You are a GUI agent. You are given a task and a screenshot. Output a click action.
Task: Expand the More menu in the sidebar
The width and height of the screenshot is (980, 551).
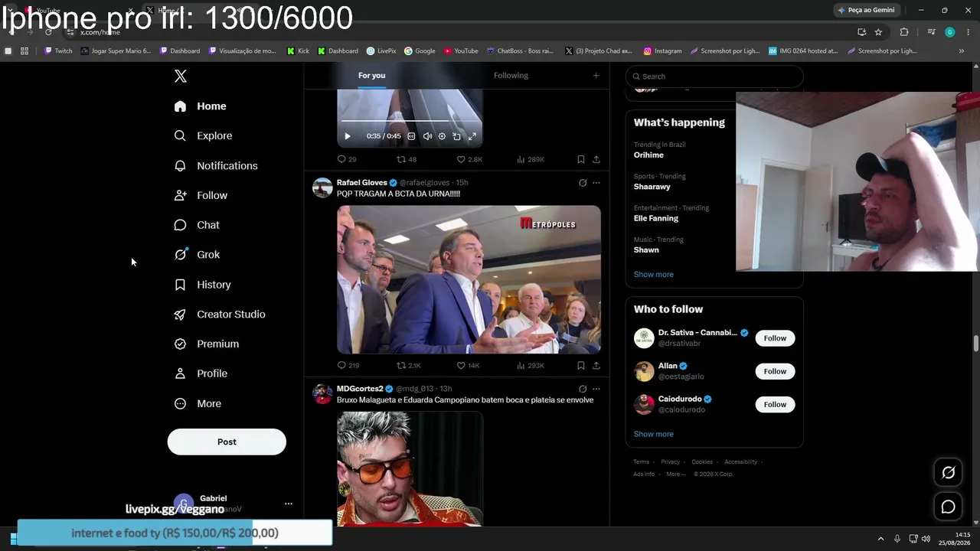pos(198,403)
